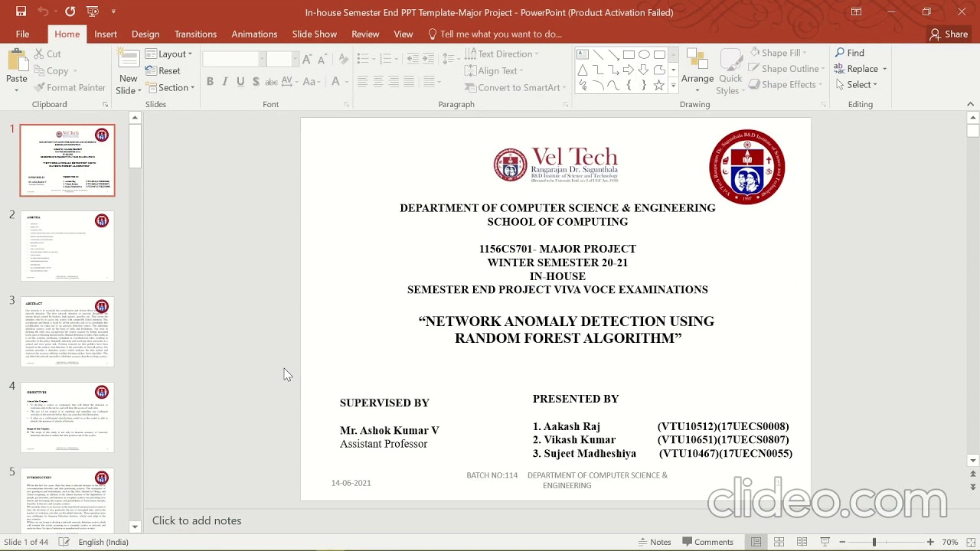Toggle Justify paragraph alignment
The width and height of the screenshot is (980, 551).
[408, 82]
